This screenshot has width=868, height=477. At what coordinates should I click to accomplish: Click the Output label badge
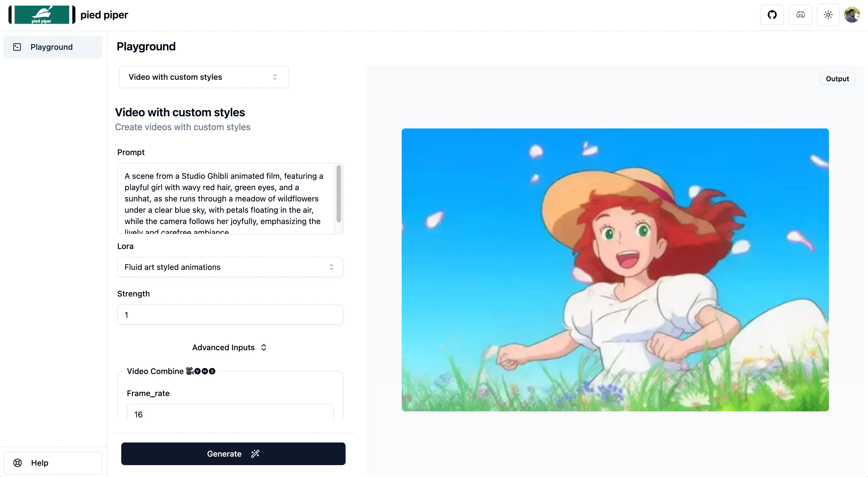[837, 79]
